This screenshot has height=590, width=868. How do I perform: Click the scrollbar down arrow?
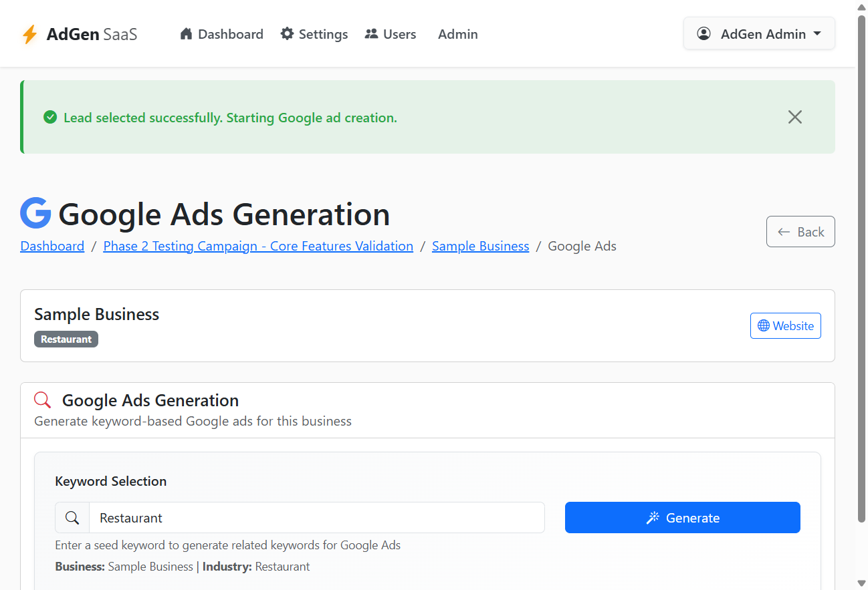click(862, 583)
